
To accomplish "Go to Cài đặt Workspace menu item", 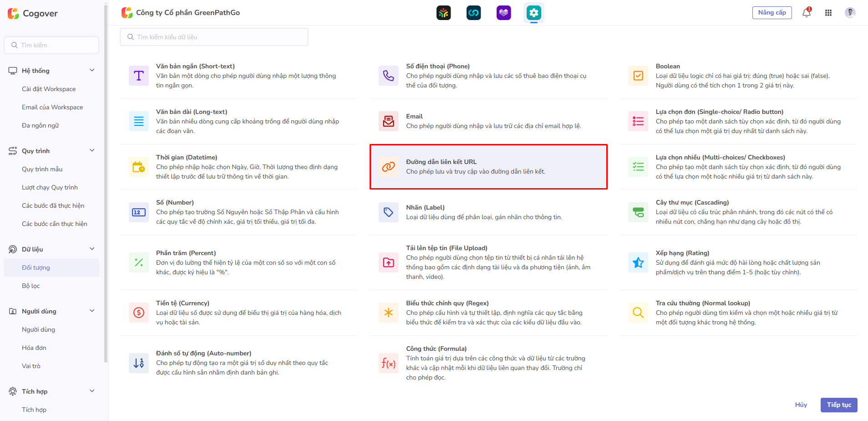I will pos(49,89).
